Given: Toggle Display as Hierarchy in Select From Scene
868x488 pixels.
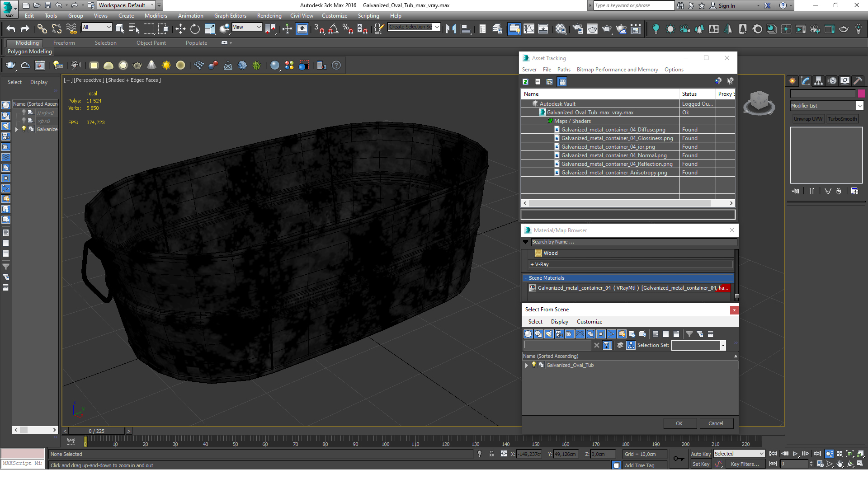Looking at the screenshot, I should [631, 345].
